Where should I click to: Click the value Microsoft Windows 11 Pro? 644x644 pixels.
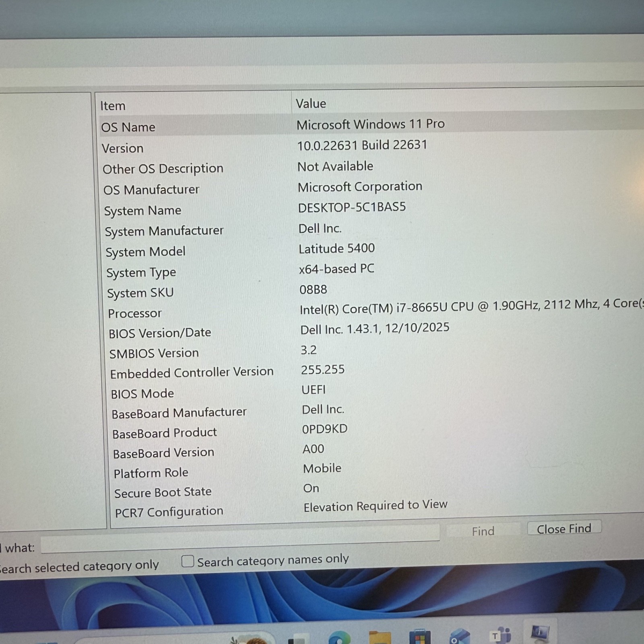coord(371,124)
